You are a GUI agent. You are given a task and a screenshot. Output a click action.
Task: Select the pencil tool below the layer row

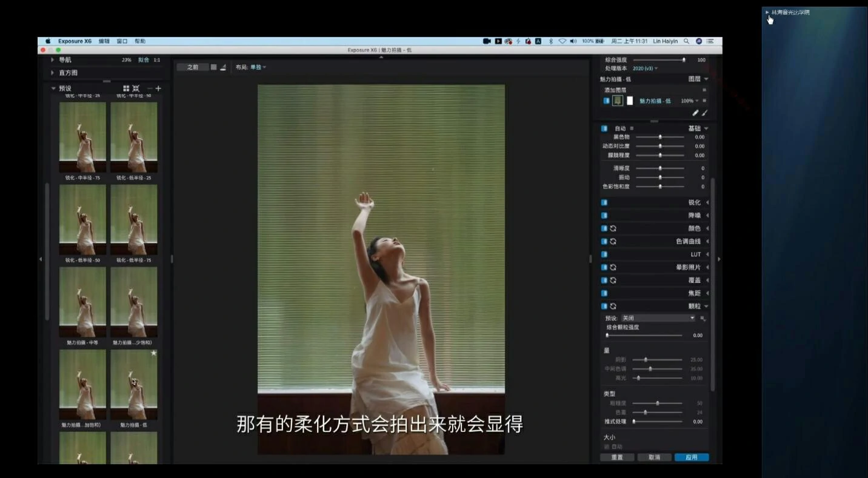coord(696,113)
